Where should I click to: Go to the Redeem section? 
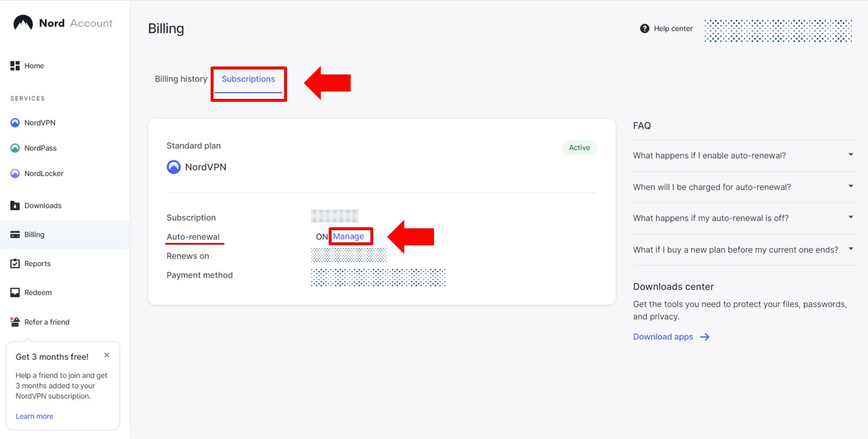36,292
